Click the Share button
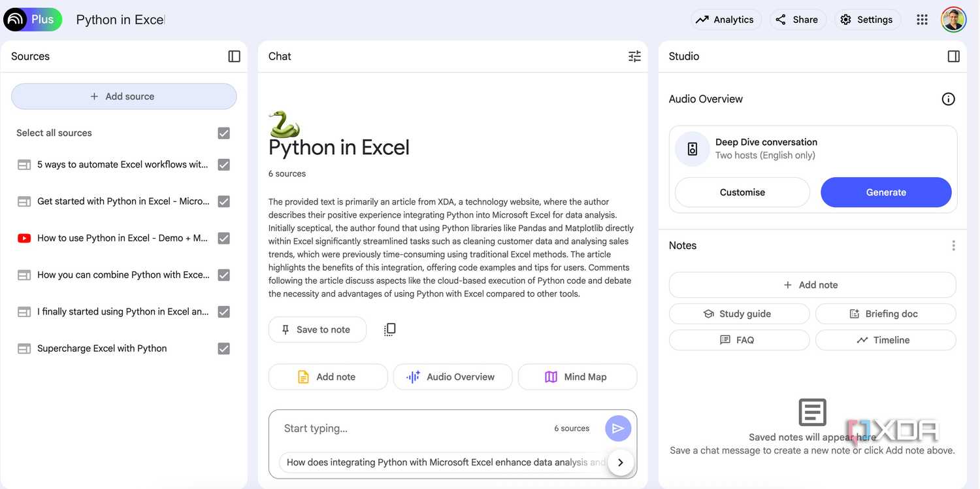This screenshot has height=489, width=980. click(x=798, y=20)
